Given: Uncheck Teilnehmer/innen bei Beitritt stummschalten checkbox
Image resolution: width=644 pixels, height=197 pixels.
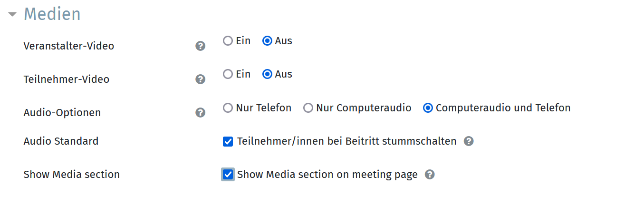Looking at the screenshot, I should 228,141.
